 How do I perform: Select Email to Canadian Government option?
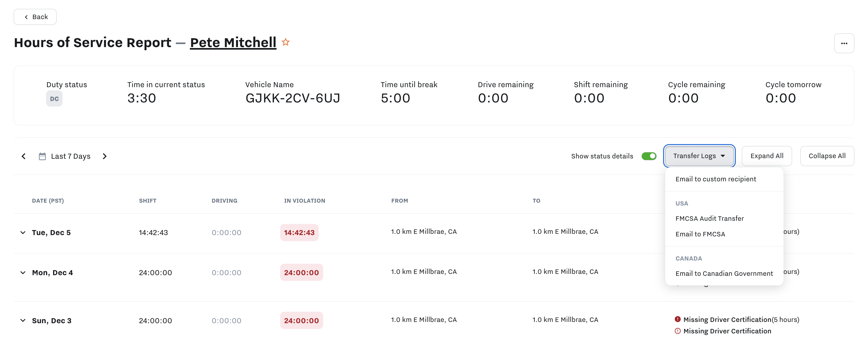[x=724, y=273]
